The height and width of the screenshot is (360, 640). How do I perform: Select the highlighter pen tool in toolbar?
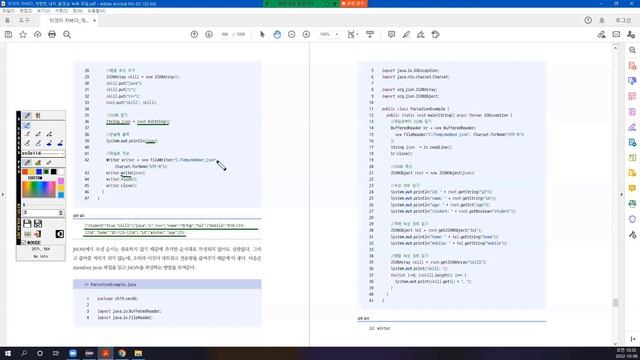coord(406,35)
